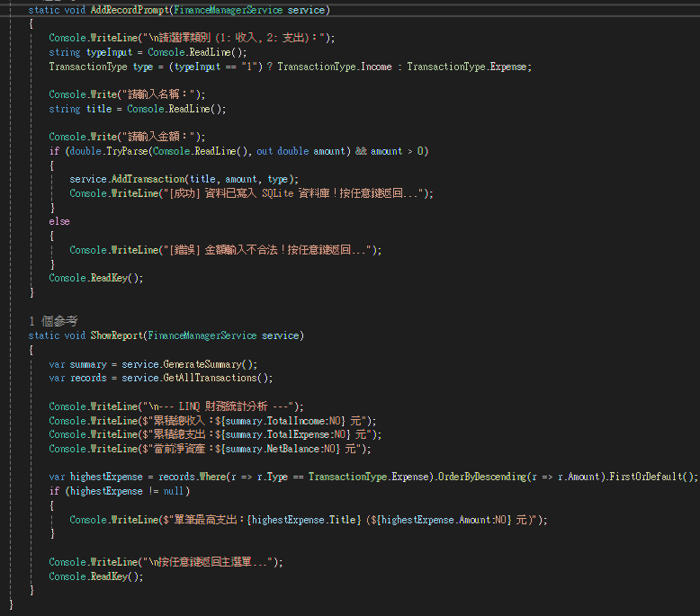The height and width of the screenshot is (616, 700).
Task: Click the else keyword
Action: 59,221
